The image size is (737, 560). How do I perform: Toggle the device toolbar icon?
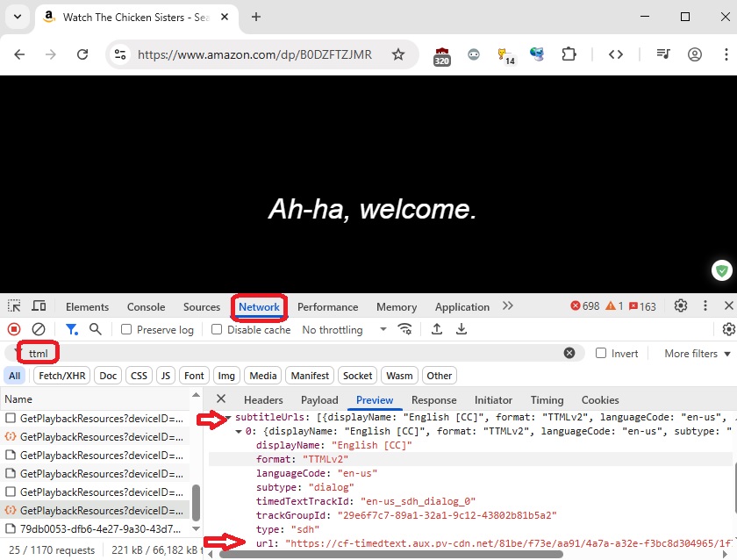click(39, 306)
